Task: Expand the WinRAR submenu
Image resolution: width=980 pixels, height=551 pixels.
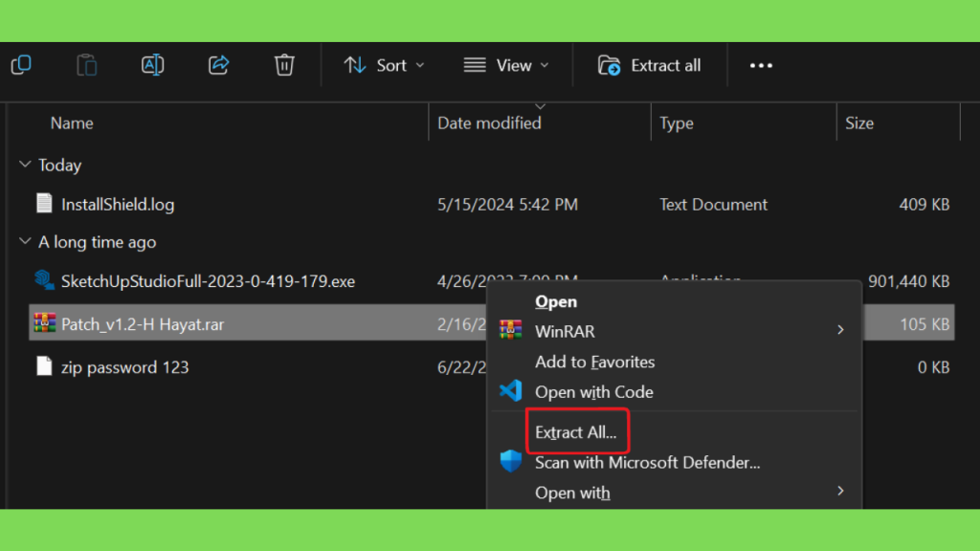Action: (840, 331)
